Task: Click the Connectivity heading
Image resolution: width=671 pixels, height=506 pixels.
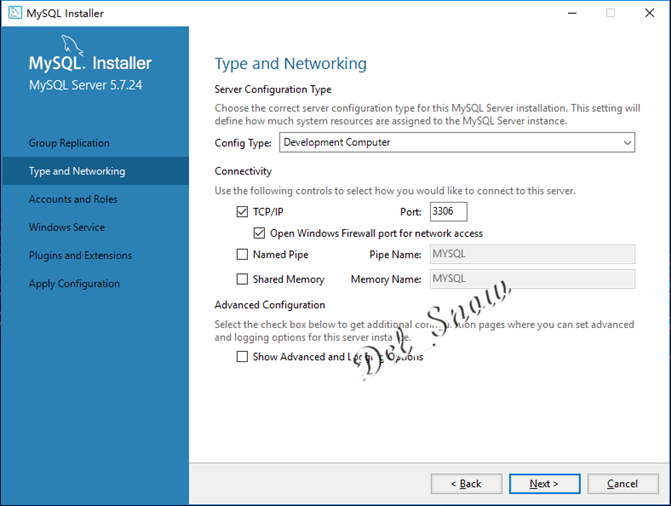Action: pos(243,171)
